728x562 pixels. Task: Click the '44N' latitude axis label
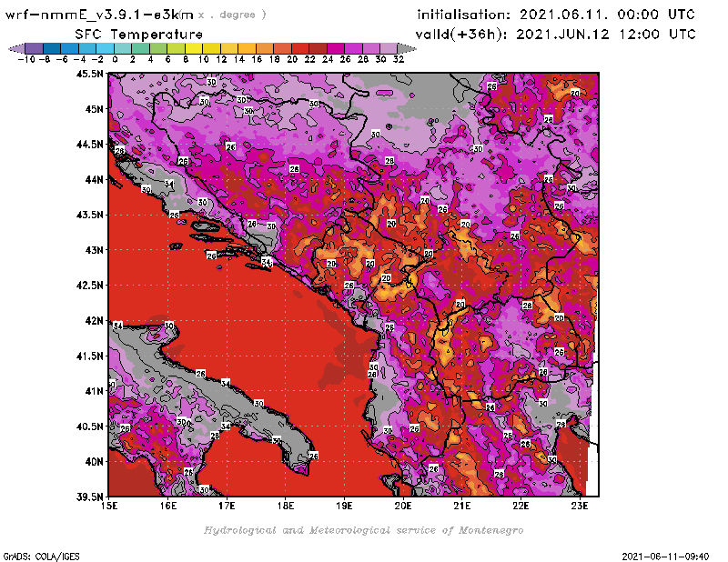click(94, 179)
